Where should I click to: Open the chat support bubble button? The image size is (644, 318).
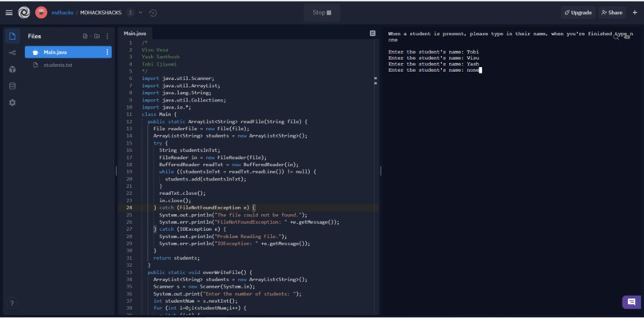click(631, 302)
